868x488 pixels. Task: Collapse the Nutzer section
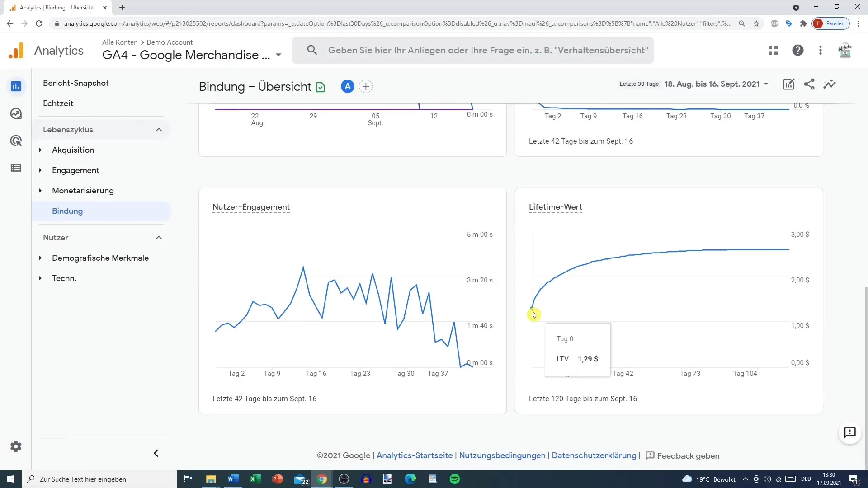click(x=158, y=237)
